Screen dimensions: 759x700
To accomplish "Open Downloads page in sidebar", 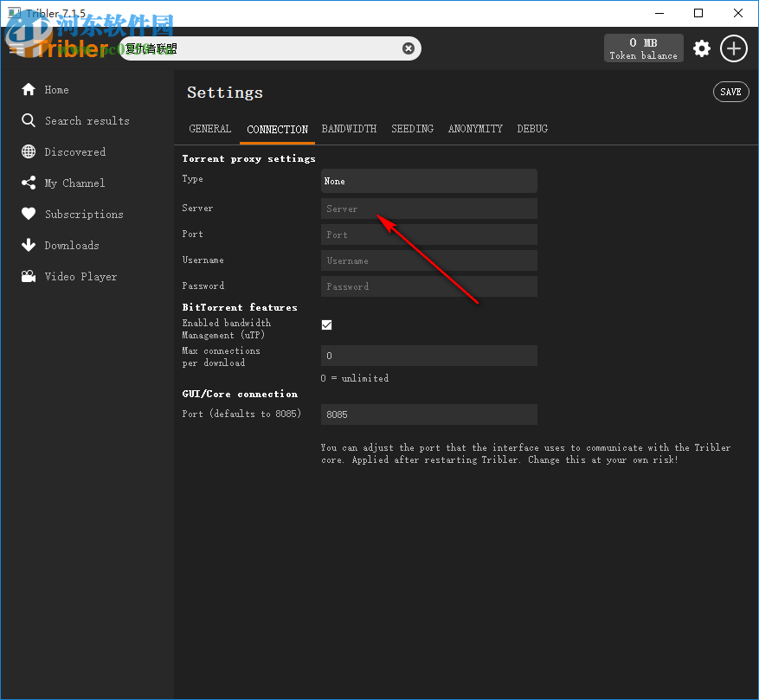I will coord(72,246).
